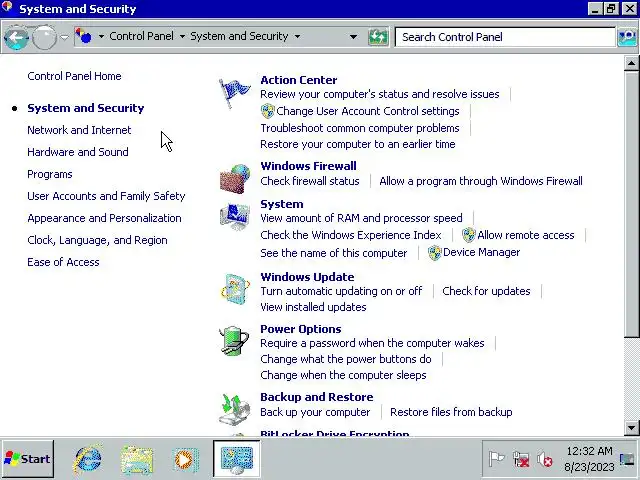
Task: Click the scrollbar up arrow
Action: (x=631, y=63)
